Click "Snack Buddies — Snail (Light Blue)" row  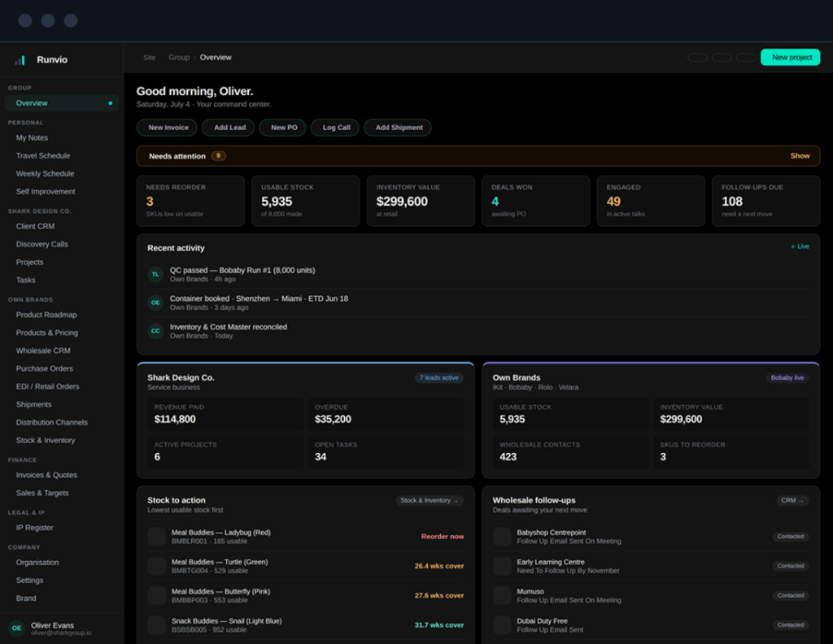point(306,624)
